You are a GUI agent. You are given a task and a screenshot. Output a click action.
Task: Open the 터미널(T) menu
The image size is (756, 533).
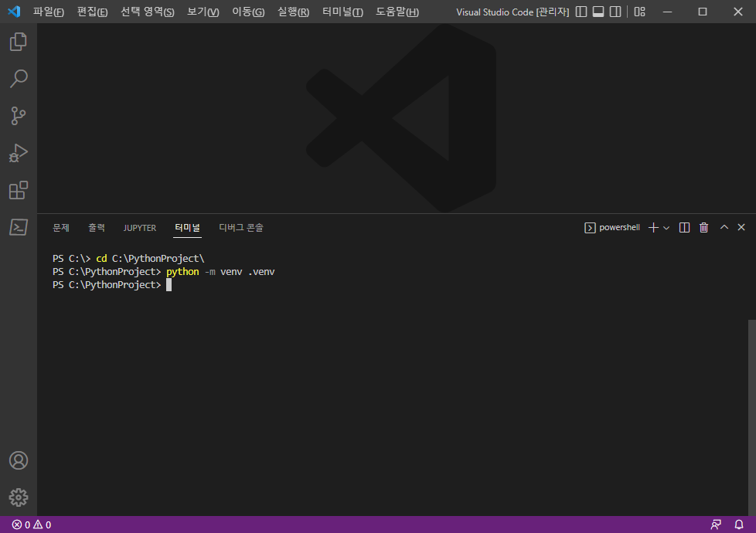point(342,12)
